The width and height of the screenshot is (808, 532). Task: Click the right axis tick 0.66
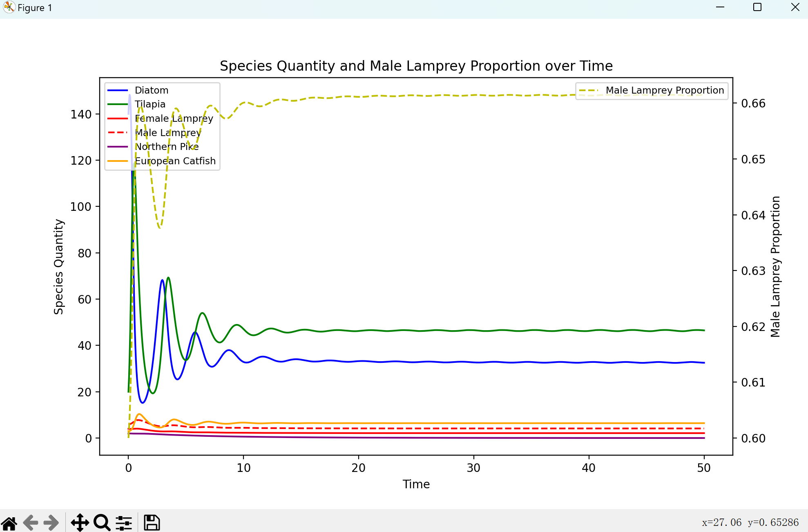pyautogui.click(x=753, y=103)
